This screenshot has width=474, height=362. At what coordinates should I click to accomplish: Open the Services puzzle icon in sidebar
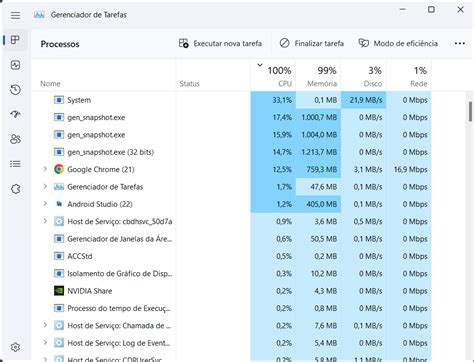pyautogui.click(x=15, y=189)
